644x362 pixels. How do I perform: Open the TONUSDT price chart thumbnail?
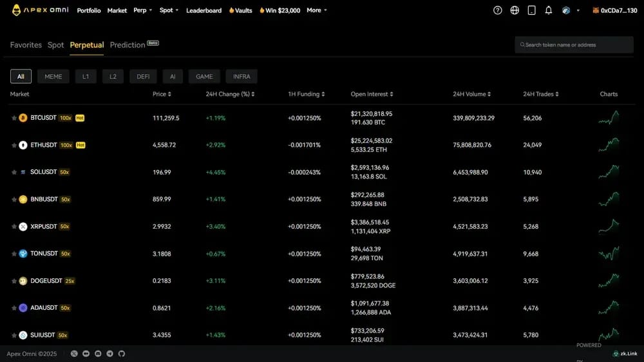click(x=609, y=254)
